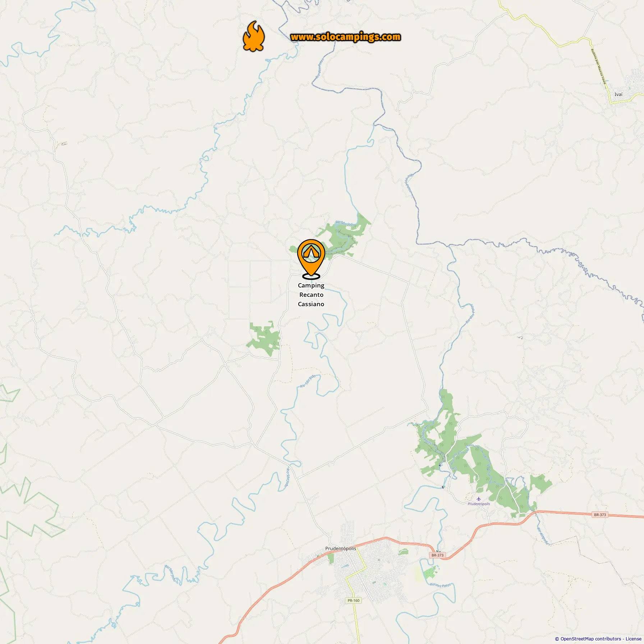Viewport: 644px width, 644px height.
Task: Click the BR-373 shield near the east edge
Action: [x=600, y=515]
